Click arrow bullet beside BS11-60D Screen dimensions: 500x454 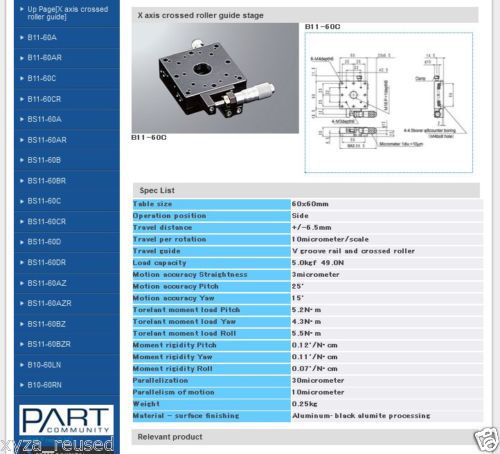22,242
